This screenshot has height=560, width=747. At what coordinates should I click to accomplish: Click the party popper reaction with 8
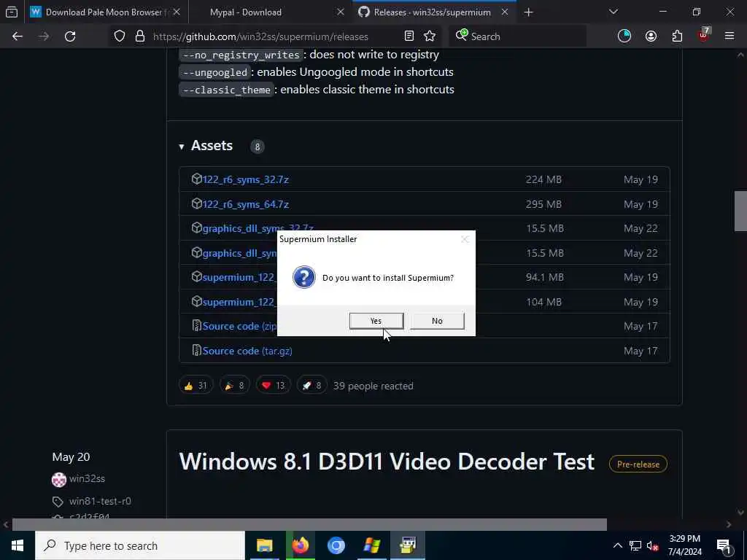click(x=234, y=386)
